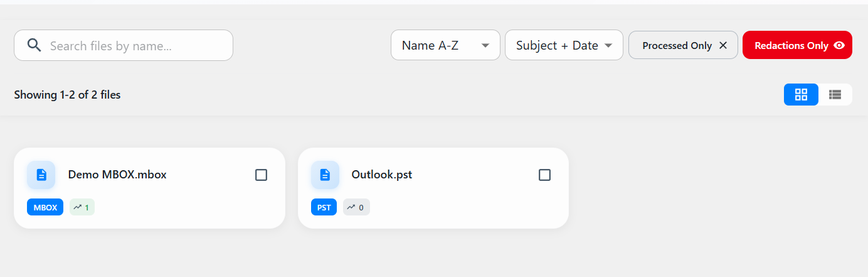Click the Subject + Date dropdown arrow
This screenshot has height=277, width=868.
click(608, 45)
